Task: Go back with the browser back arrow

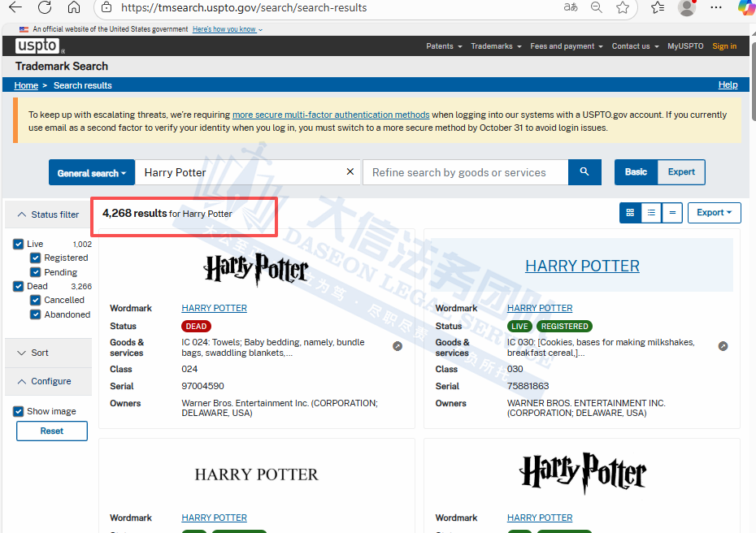Action: tap(15, 6)
